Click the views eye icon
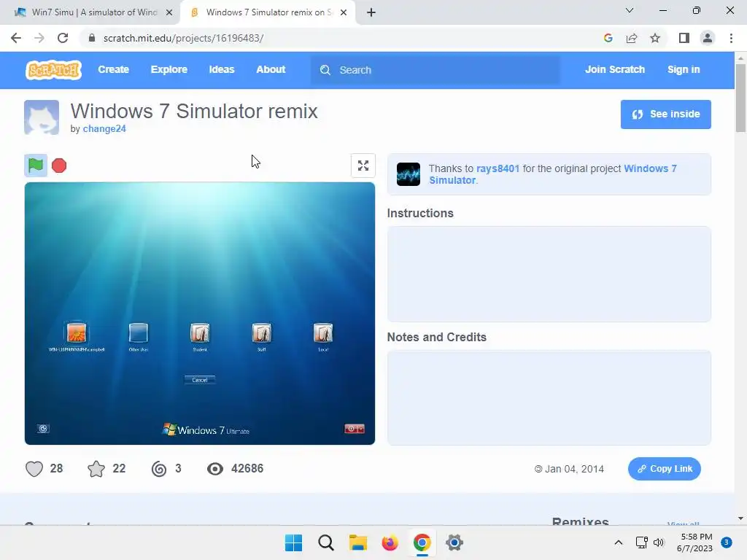 pos(215,469)
